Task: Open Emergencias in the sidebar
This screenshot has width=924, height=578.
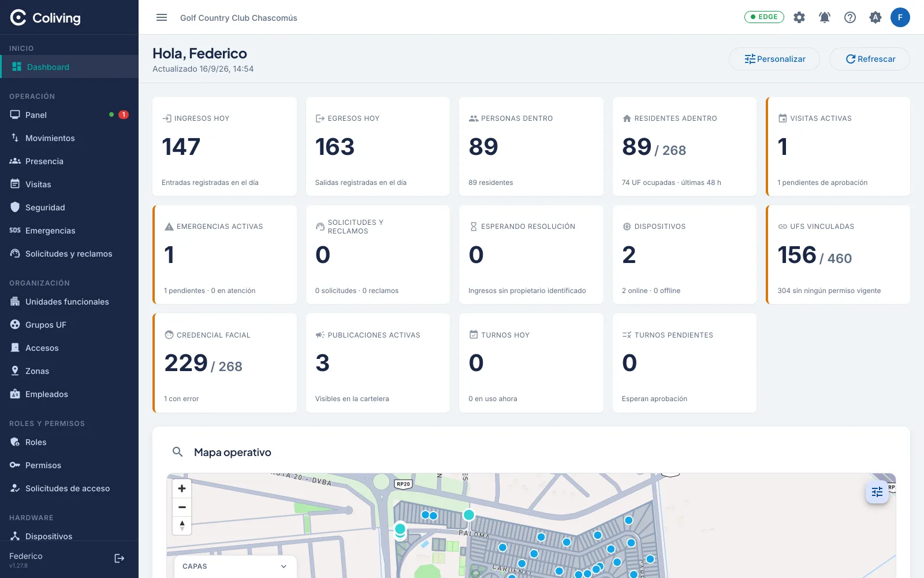Action: [x=69, y=231]
